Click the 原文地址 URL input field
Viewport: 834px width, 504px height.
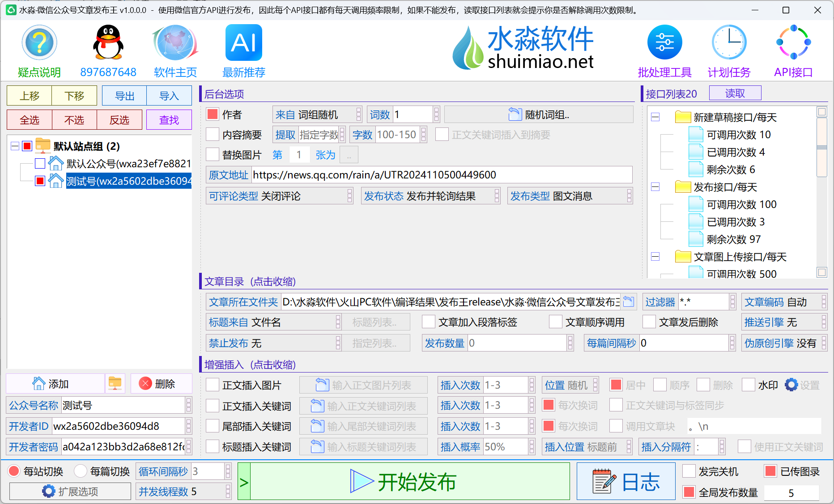(x=442, y=175)
